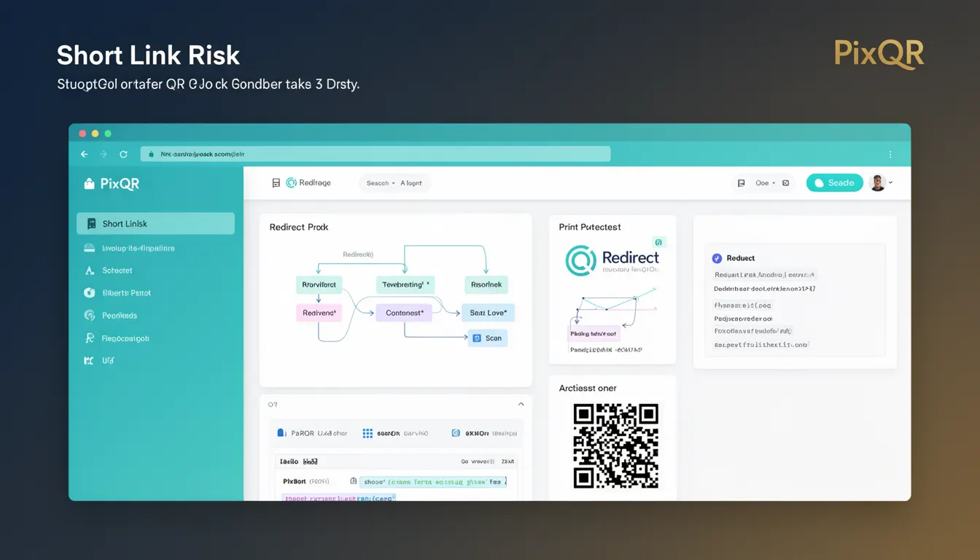The height and width of the screenshot is (560, 980).
Task: Click the small teal badge above the Redirect logo
Action: coord(658,242)
